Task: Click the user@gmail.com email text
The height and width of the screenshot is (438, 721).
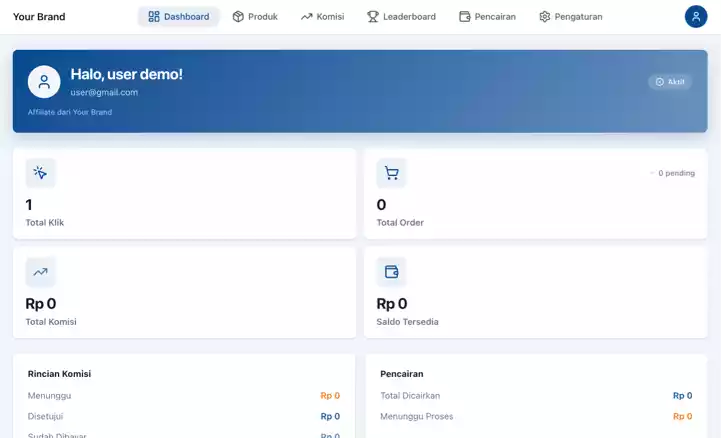Action: [x=111, y=92]
